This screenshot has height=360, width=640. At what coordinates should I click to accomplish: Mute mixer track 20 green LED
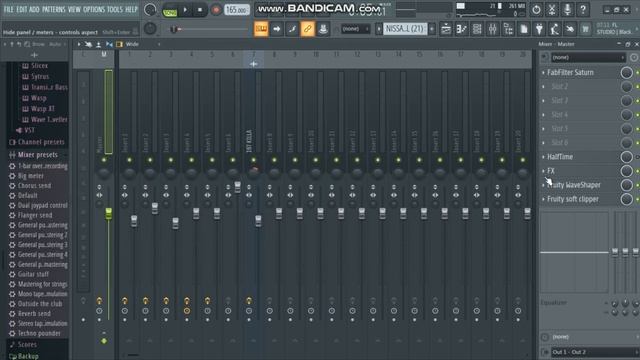(522, 160)
